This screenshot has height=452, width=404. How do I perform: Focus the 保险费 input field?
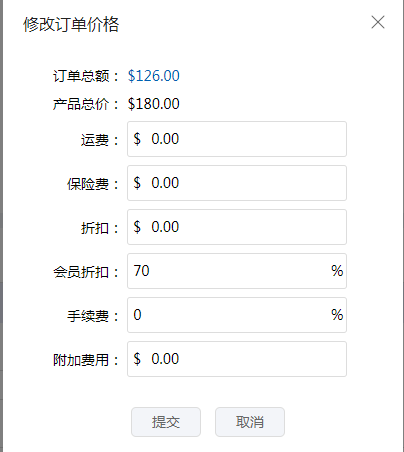237,183
